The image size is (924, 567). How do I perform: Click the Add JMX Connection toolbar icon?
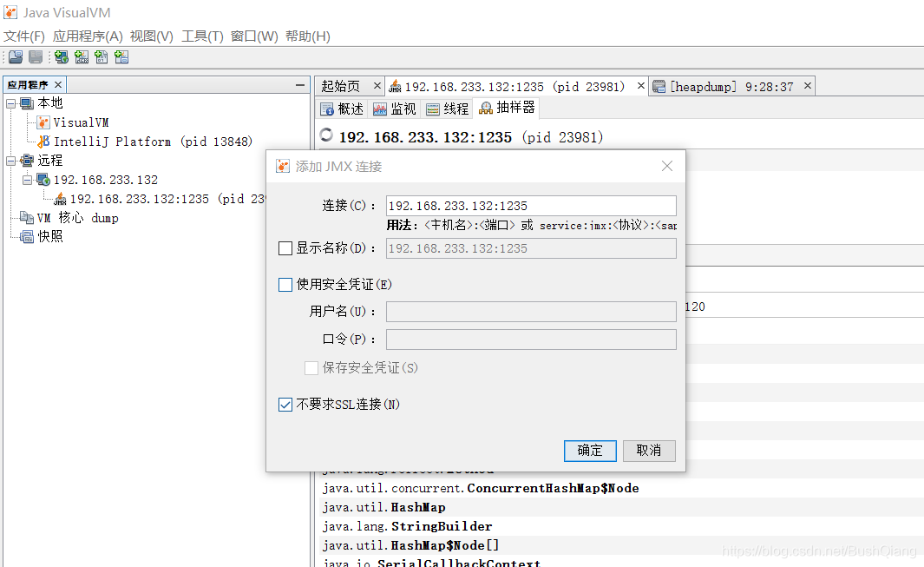coord(82,57)
